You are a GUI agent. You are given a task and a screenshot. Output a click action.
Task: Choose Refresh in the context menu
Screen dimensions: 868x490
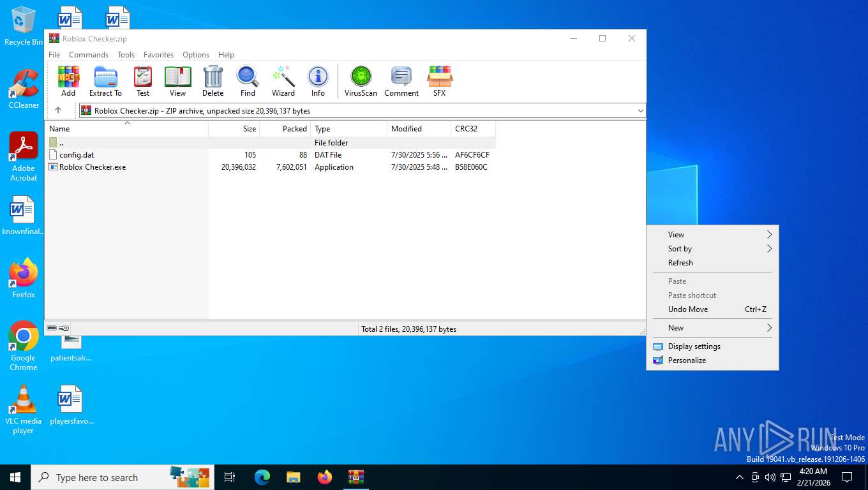pyautogui.click(x=712, y=263)
